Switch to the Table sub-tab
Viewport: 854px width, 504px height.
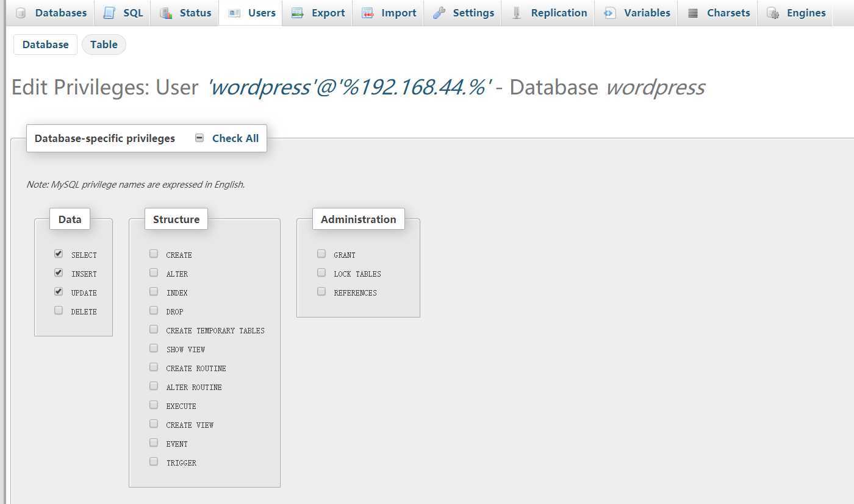pyautogui.click(x=104, y=44)
